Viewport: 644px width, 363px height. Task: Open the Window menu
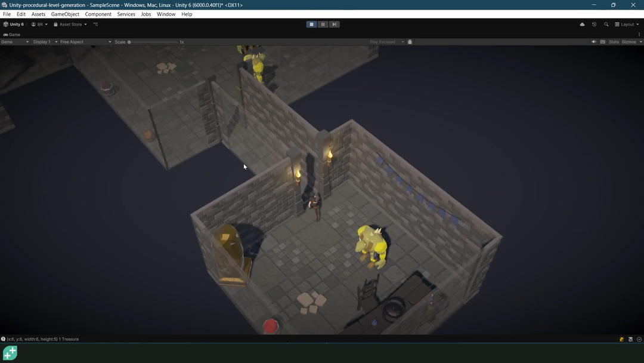[166, 14]
